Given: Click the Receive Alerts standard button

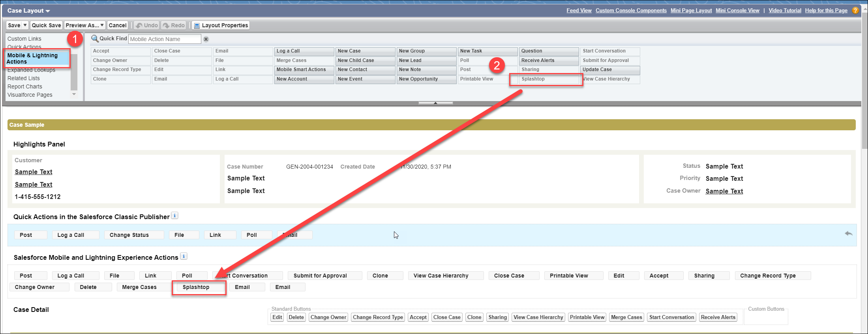Looking at the screenshot, I should click(718, 317).
